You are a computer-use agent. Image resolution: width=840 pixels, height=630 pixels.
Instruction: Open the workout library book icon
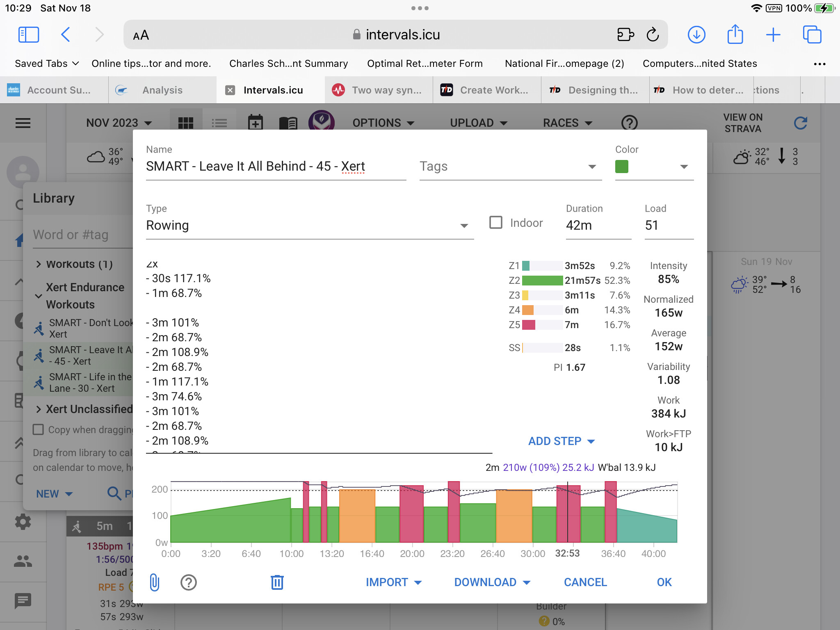[288, 123]
